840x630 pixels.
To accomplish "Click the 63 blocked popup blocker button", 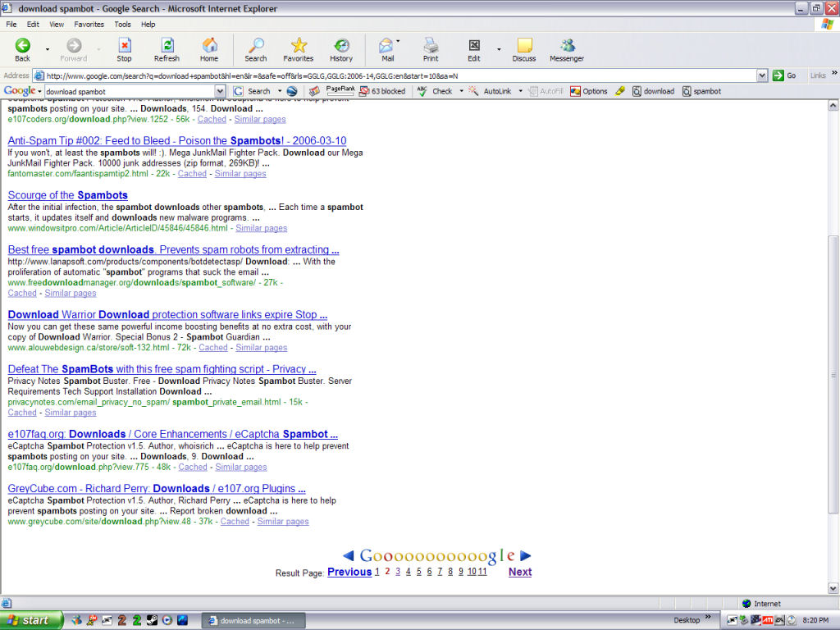I will [x=382, y=91].
